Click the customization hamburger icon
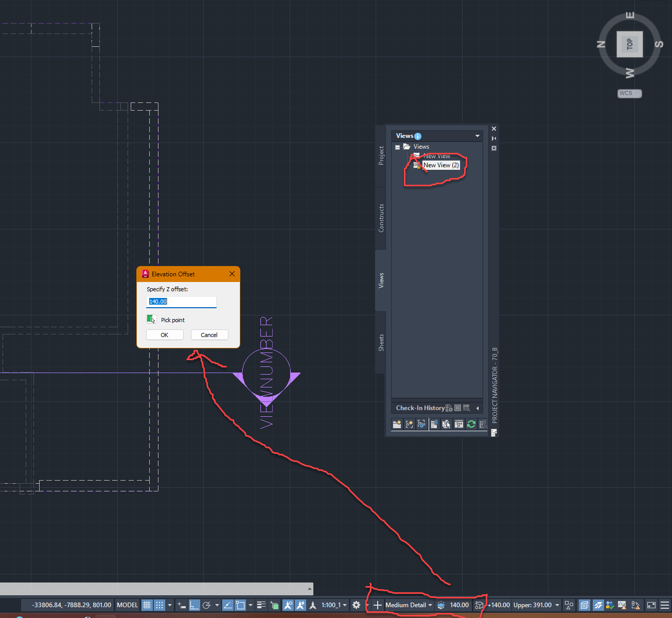 pyautogui.click(x=664, y=605)
